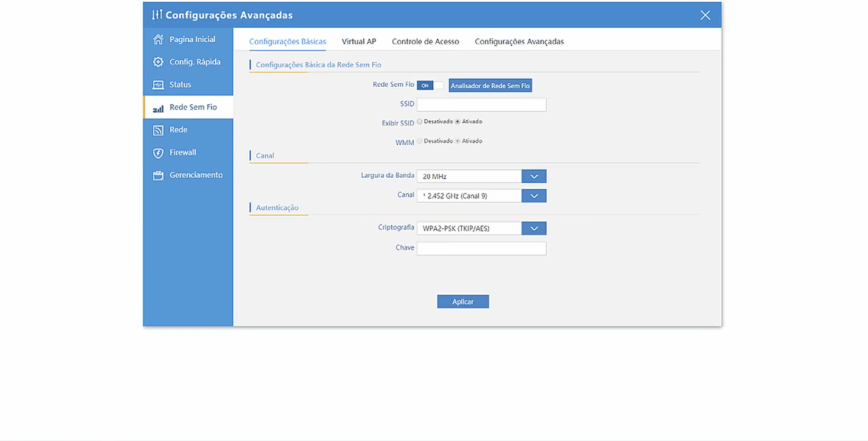This screenshot has width=868, height=441.
Task: Click into the SSID text field
Action: [x=481, y=105]
